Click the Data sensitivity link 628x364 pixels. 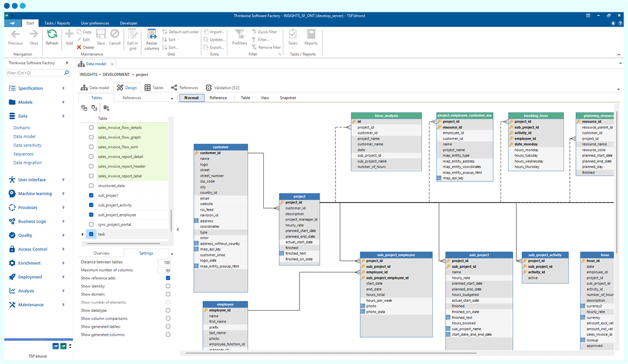coord(27,145)
